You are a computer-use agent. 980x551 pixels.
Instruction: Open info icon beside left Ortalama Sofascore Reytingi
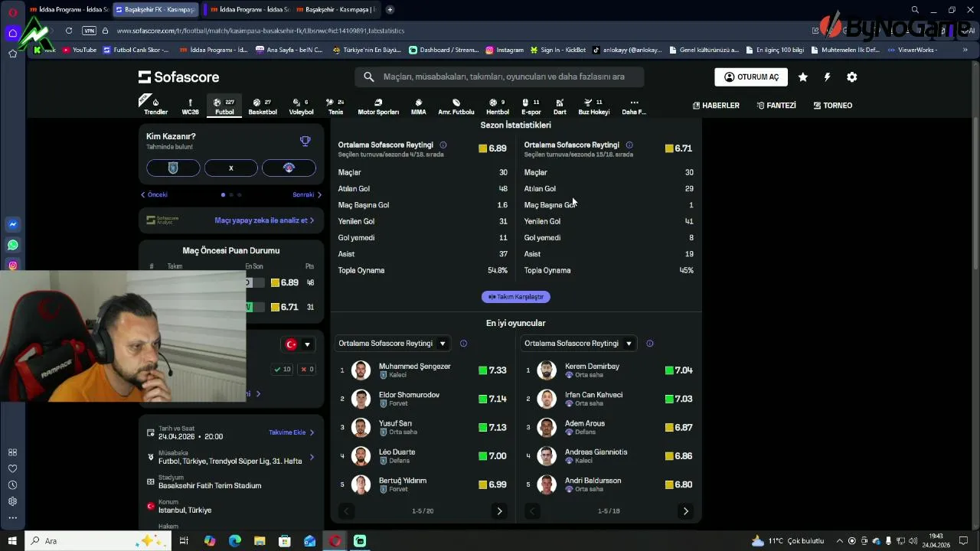coord(443,145)
